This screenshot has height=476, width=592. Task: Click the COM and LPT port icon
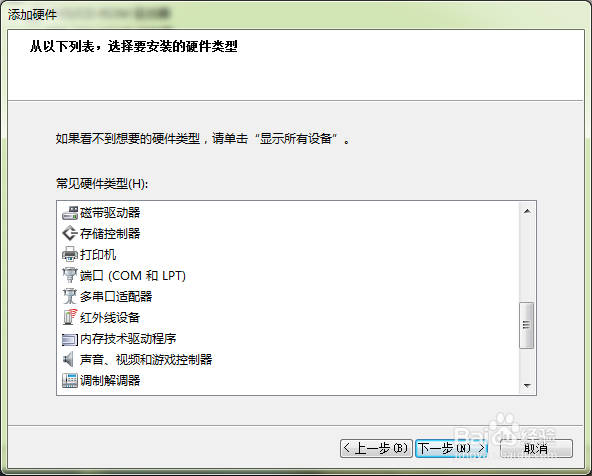point(70,276)
